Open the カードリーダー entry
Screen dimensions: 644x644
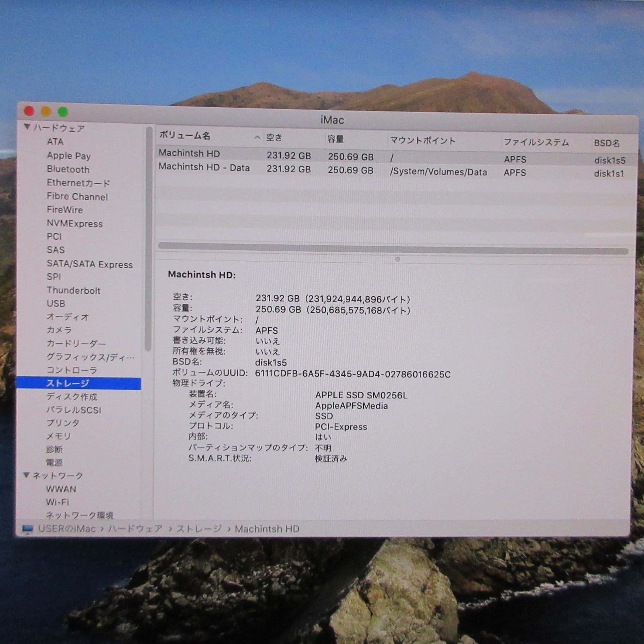(x=76, y=344)
